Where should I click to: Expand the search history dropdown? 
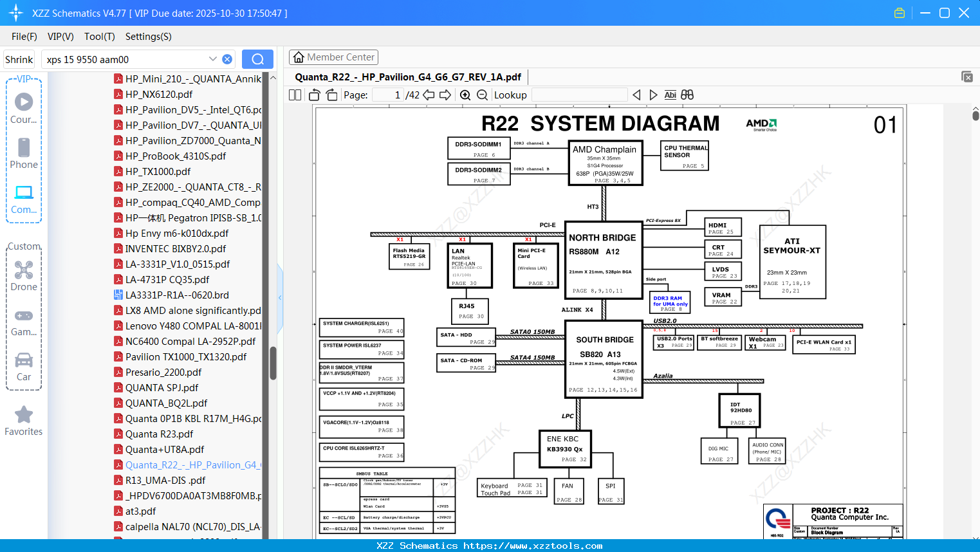coord(213,59)
